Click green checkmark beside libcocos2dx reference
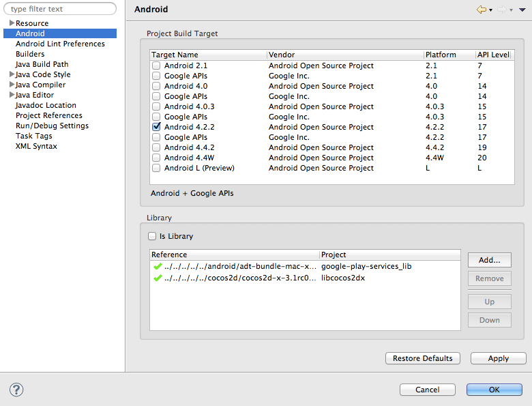 pyautogui.click(x=158, y=278)
